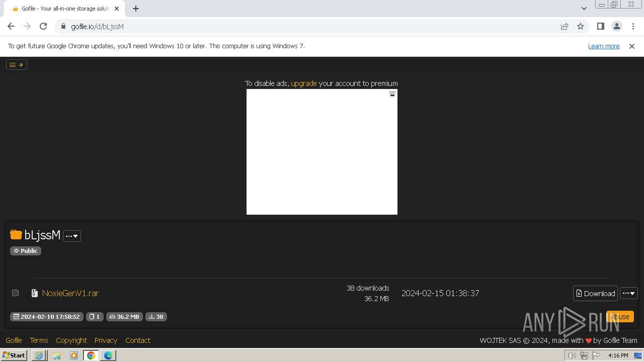Open Windows Explorer from taskbar

coord(57,355)
